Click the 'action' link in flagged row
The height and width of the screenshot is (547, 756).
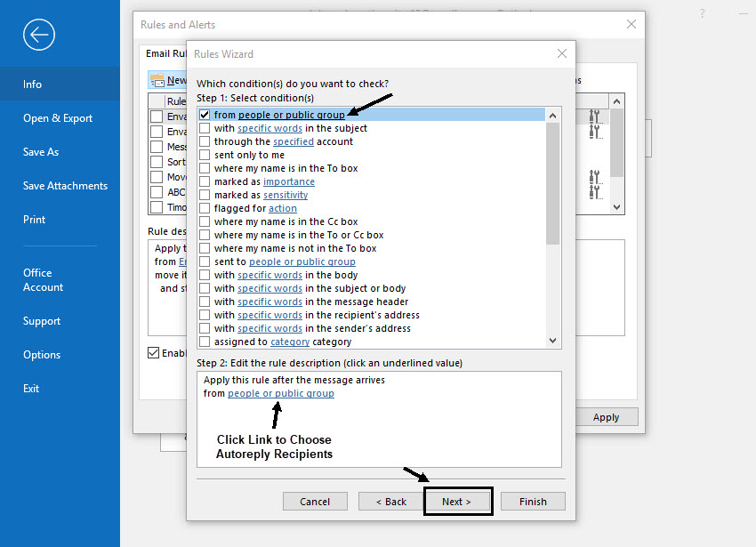[x=283, y=208]
